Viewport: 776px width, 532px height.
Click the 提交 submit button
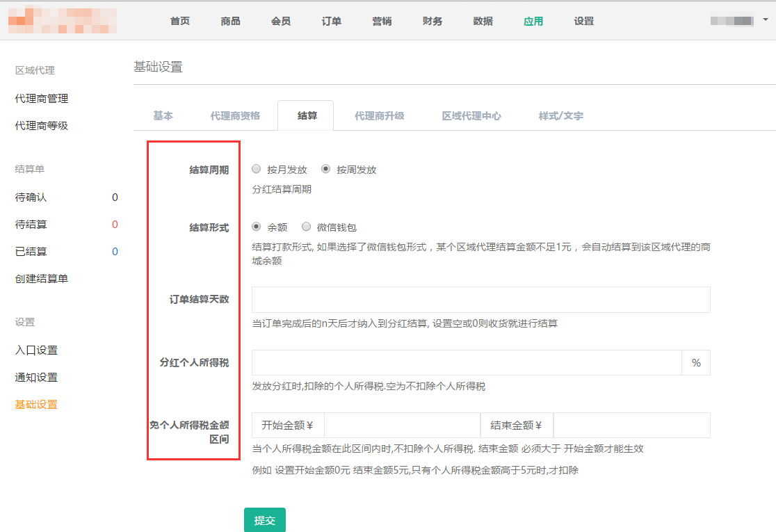[264, 520]
